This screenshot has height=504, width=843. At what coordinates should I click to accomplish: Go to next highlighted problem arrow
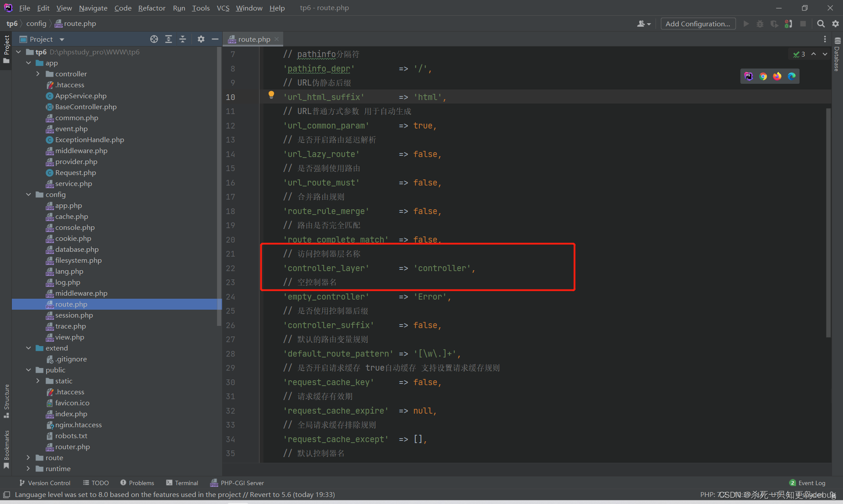tap(825, 54)
